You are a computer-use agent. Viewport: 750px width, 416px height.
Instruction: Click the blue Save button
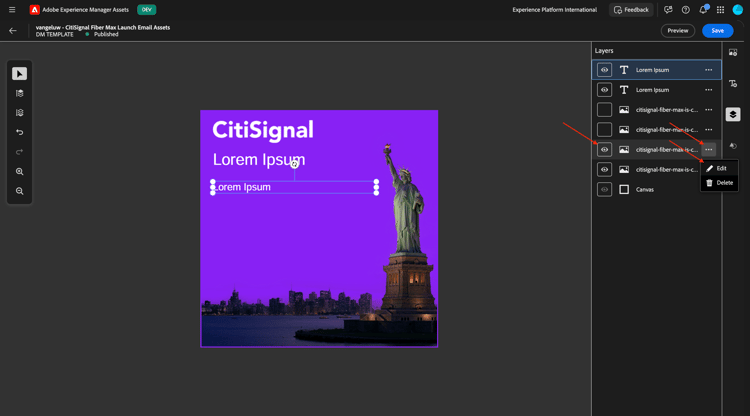(x=717, y=31)
